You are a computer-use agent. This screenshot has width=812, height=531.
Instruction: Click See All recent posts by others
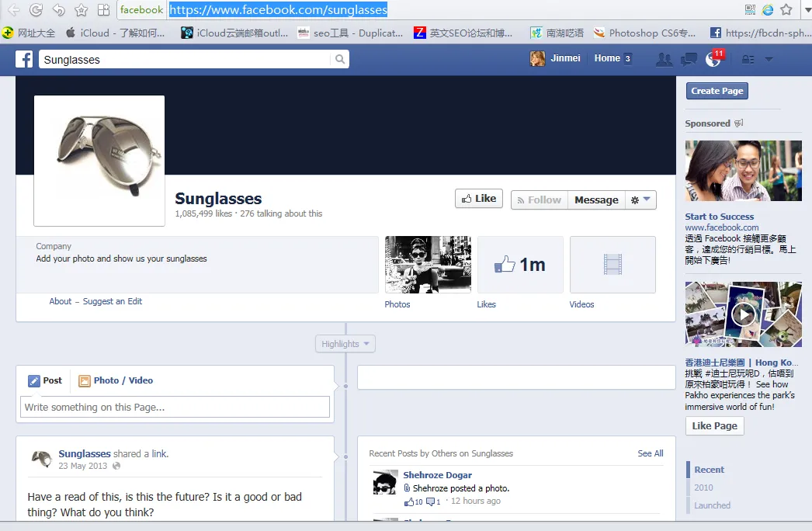point(651,453)
